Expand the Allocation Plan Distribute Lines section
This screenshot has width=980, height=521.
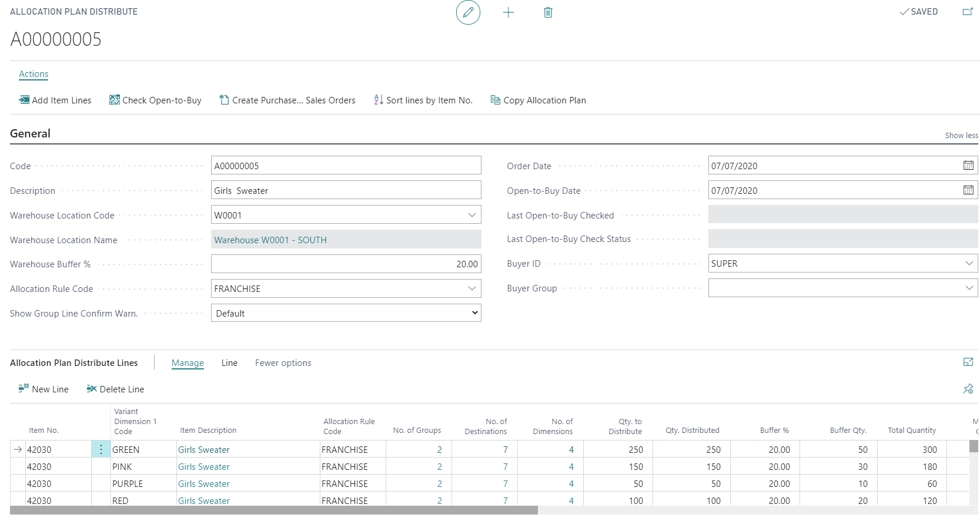pyautogui.click(x=968, y=362)
